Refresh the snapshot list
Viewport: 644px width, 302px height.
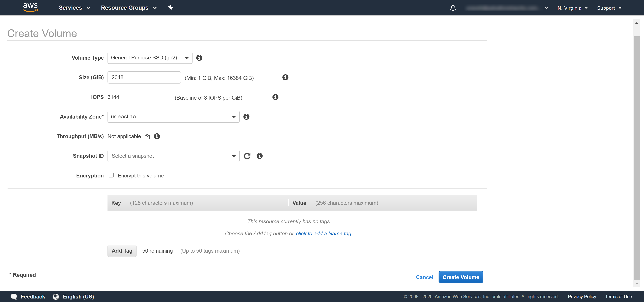[247, 156]
